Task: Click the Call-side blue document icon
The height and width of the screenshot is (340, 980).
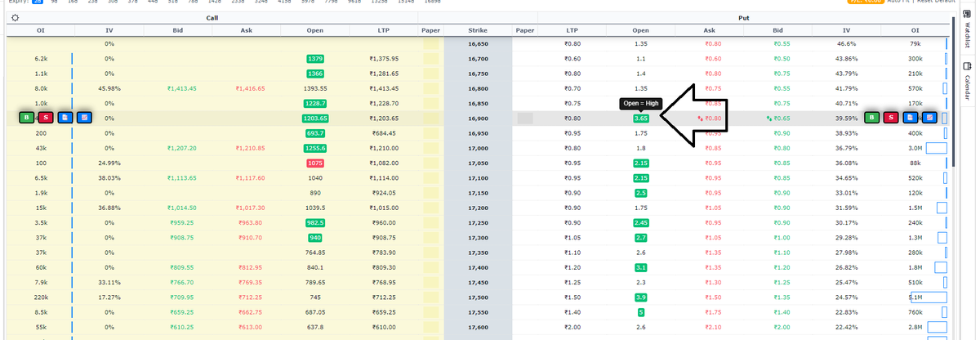Action: tap(65, 118)
